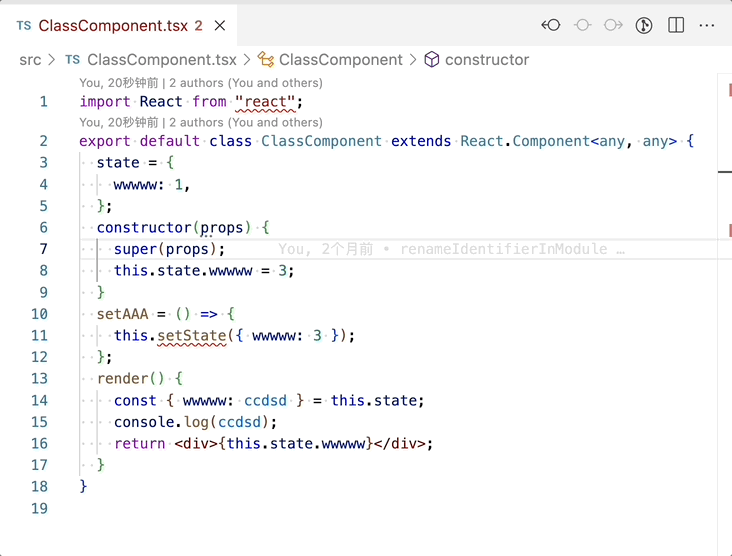732x556 pixels.
Task: Click the middle commit navigation icon
Action: coord(582,25)
